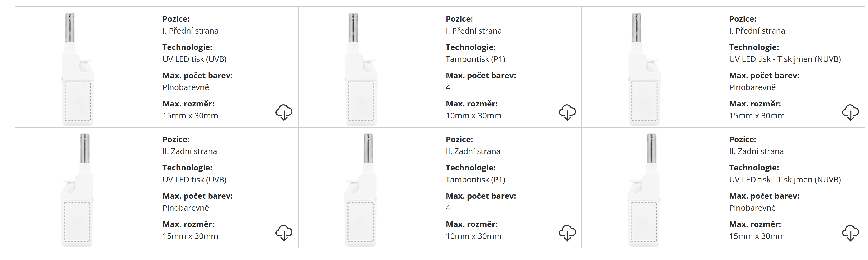The image size is (868, 260).
Task: Download template for front side Tampontisk (P1)
Action: pyautogui.click(x=567, y=112)
